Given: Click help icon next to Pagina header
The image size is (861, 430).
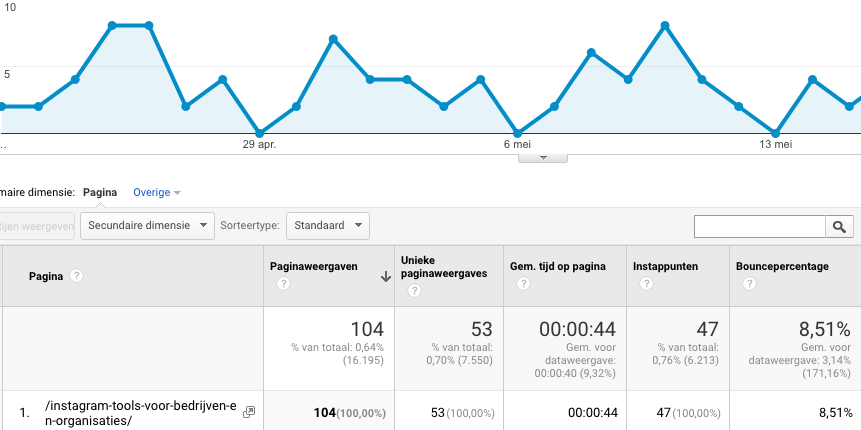Looking at the screenshot, I should tap(77, 275).
